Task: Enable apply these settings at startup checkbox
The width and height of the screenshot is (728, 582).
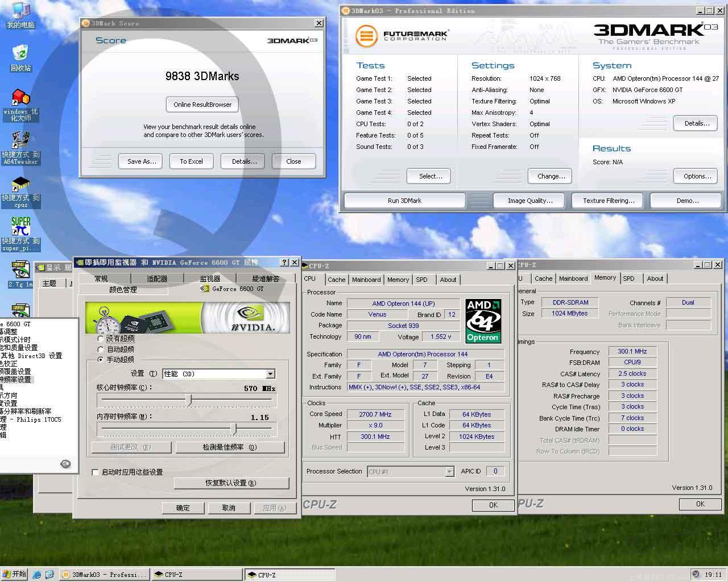Action: pyautogui.click(x=95, y=472)
